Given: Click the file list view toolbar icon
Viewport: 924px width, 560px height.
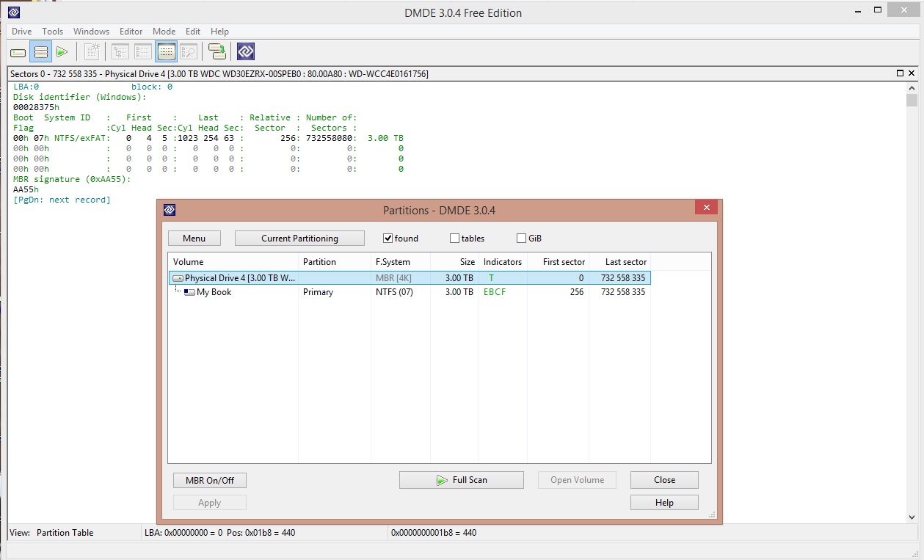Looking at the screenshot, I should [143, 52].
